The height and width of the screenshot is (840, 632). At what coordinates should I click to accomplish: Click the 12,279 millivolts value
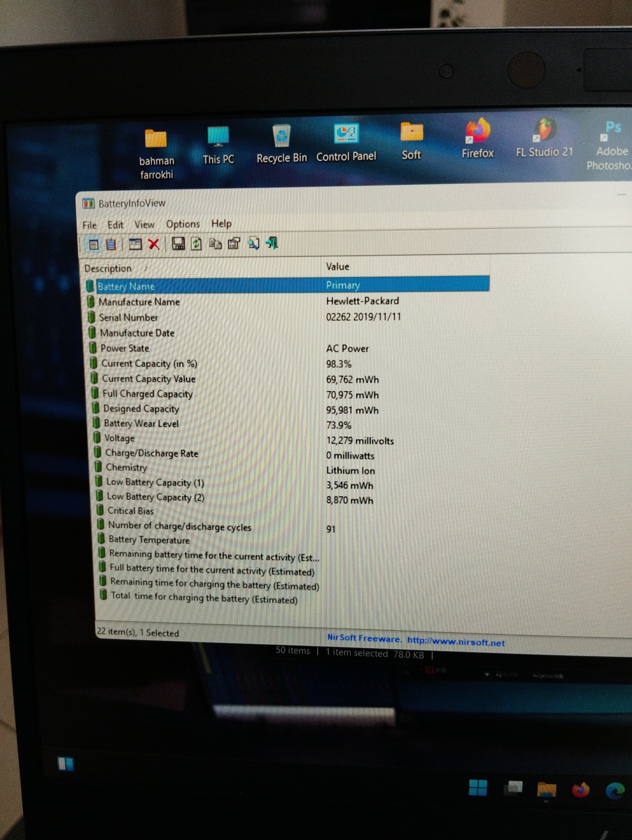coord(360,440)
